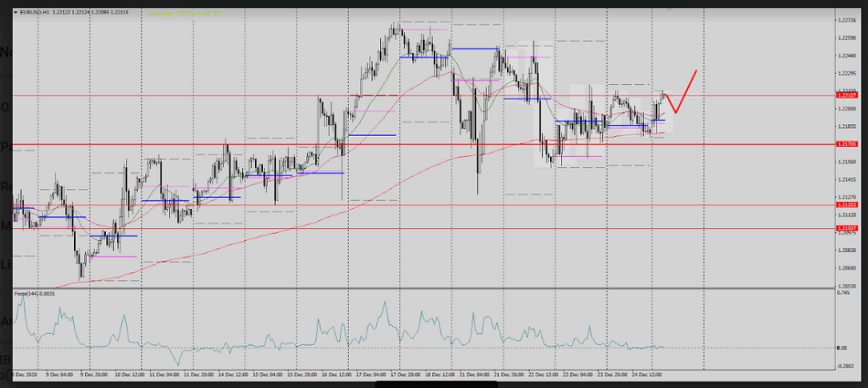Click the 15 Dec 04:00 time label
The image size is (868, 388).
point(267,374)
